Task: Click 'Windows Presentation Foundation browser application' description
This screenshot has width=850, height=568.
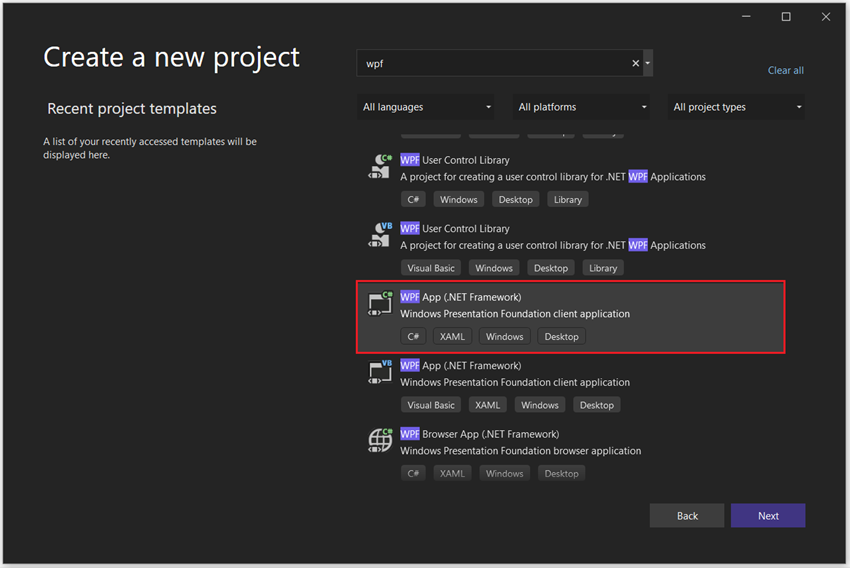Action: point(520,451)
